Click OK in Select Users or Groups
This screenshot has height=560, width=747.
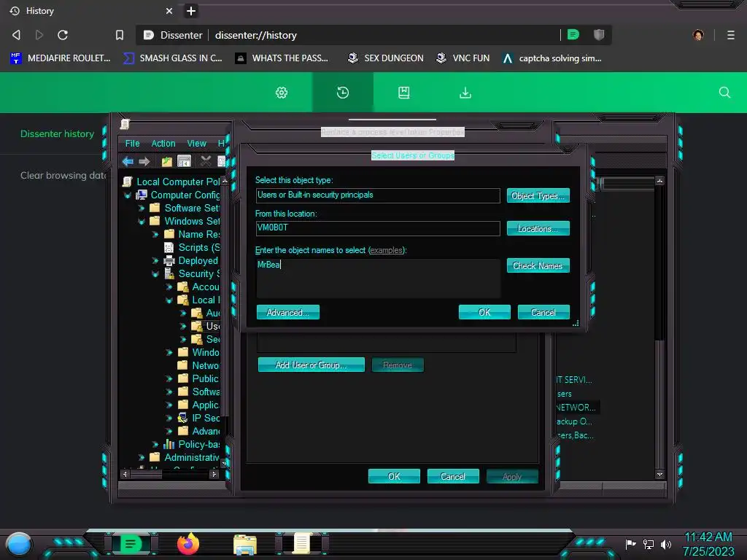pyautogui.click(x=484, y=312)
